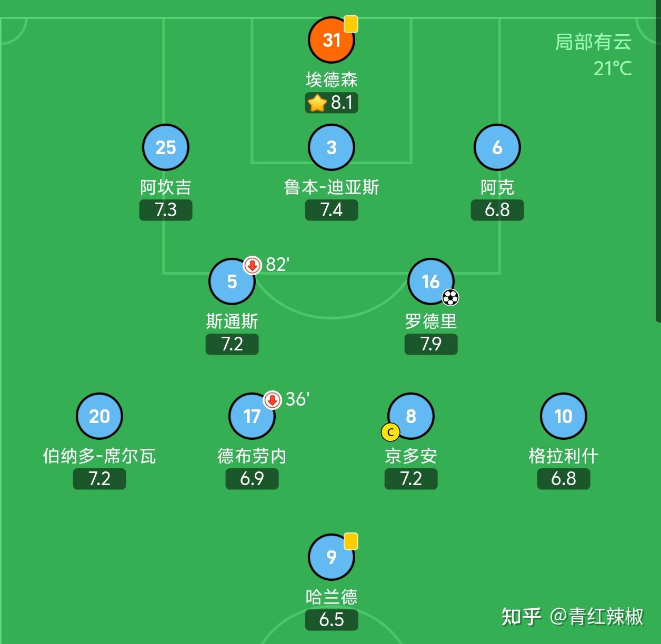Open striker number 9 circle
Image resolution: width=661 pixels, height=644 pixels.
(x=332, y=557)
